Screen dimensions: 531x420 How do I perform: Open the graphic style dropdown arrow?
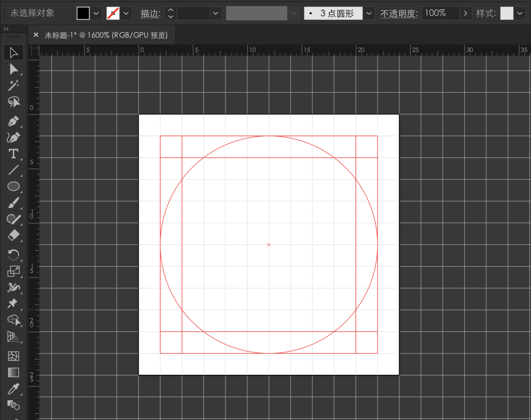(520, 13)
